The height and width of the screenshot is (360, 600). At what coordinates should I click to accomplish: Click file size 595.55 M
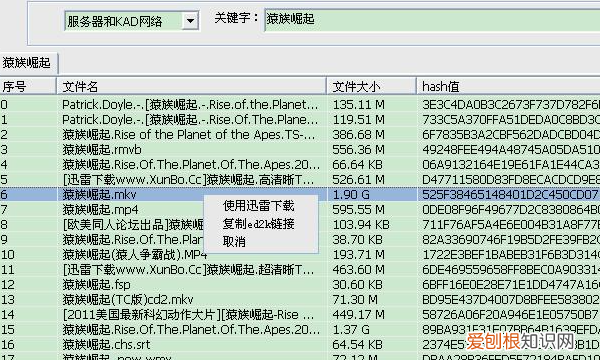point(359,210)
